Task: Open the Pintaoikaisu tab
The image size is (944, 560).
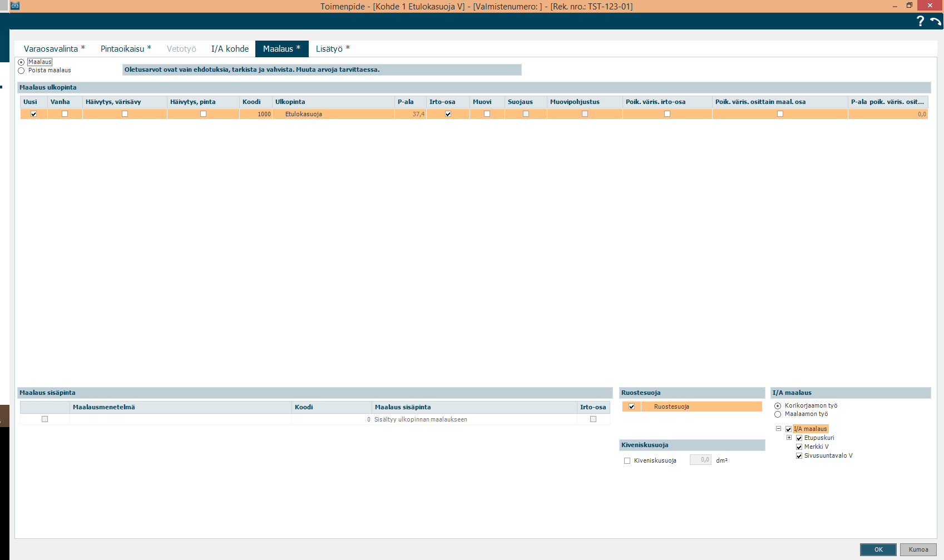Action: [126, 49]
